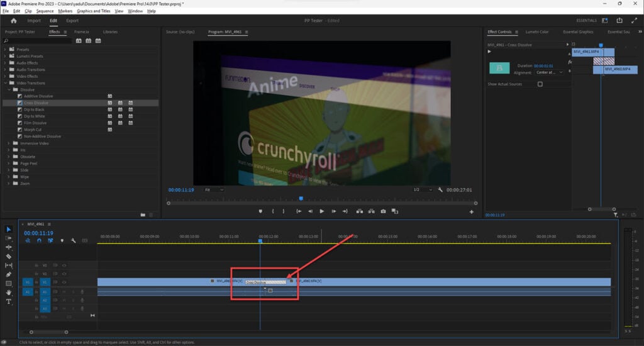Click the Extract button in Program Monitor
This screenshot has height=346, width=644.
371,211
